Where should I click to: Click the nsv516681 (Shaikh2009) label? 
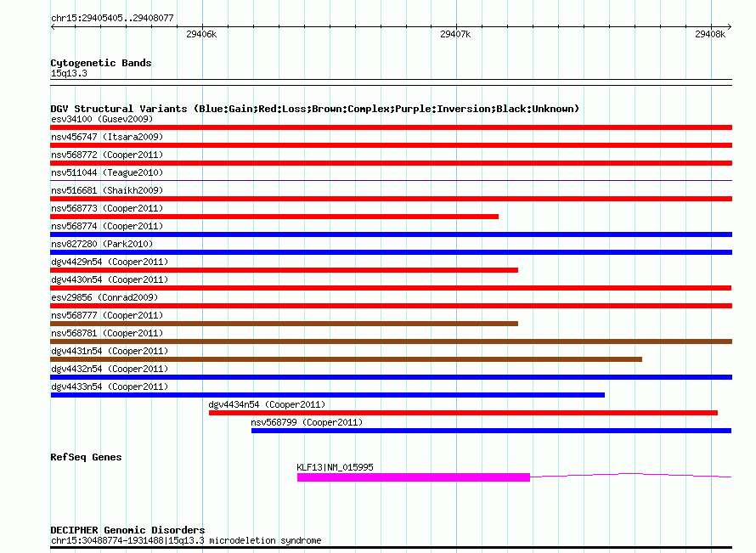click(107, 190)
